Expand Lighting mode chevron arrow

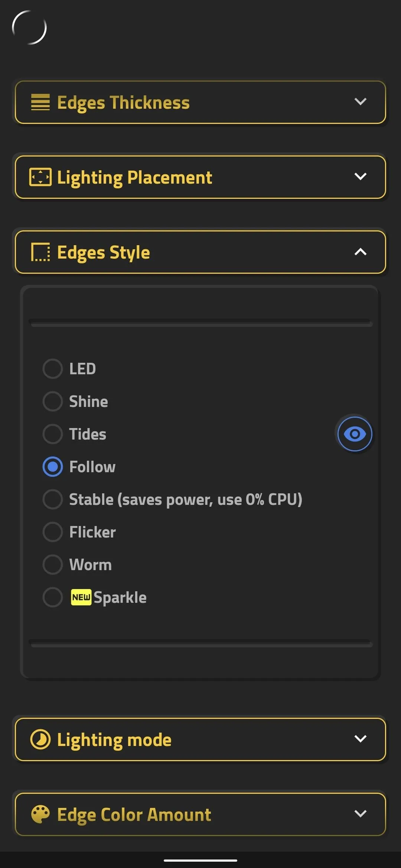360,739
